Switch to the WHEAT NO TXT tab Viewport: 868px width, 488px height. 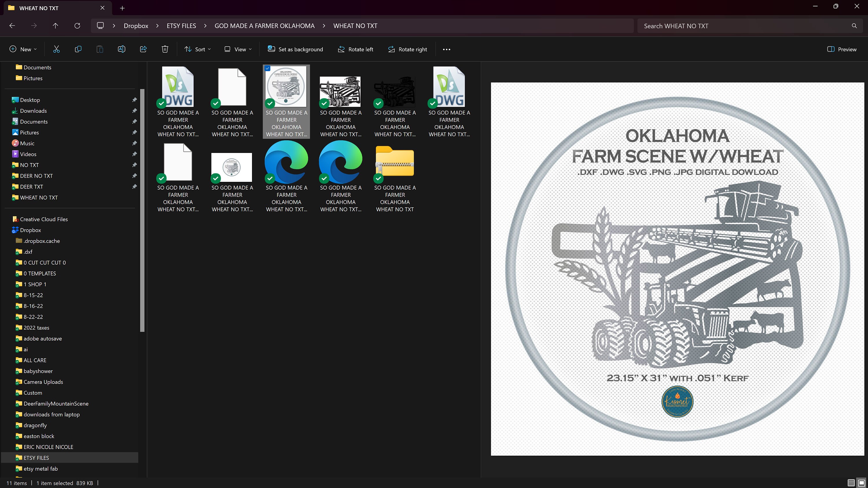pyautogui.click(x=39, y=8)
